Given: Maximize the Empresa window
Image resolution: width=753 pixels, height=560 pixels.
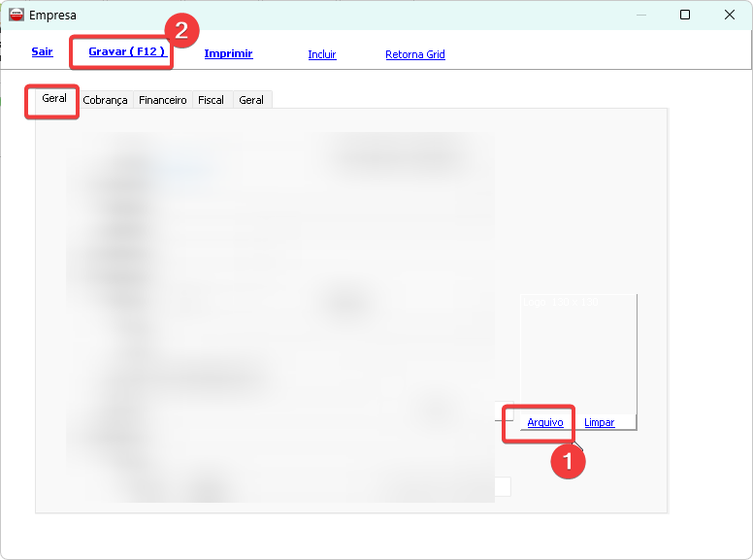Looking at the screenshot, I should click(685, 15).
